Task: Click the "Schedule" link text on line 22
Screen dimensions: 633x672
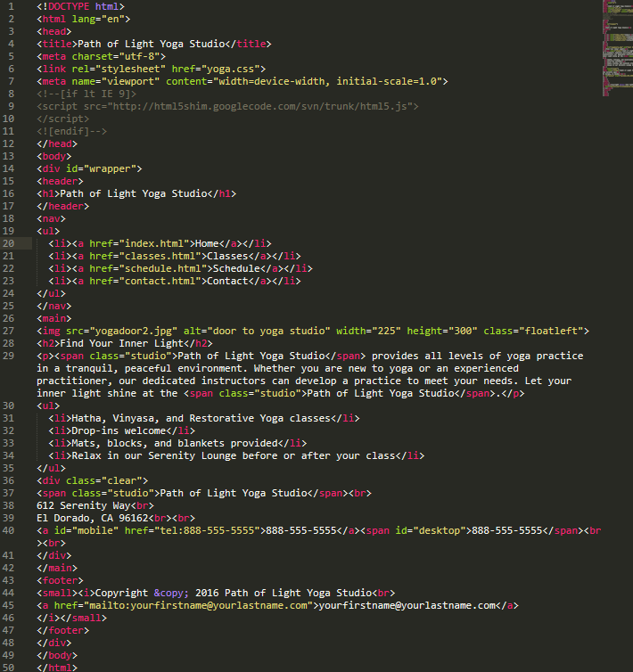Action: pyautogui.click(x=237, y=268)
